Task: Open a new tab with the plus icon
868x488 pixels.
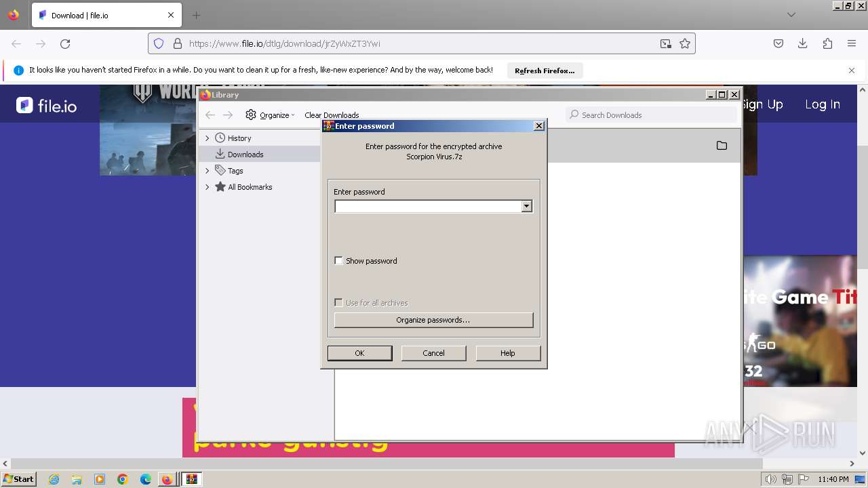Action: click(196, 15)
